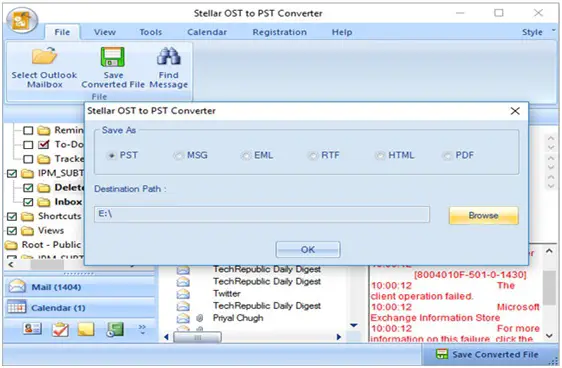Choose HTML save format
The height and width of the screenshot is (368, 562).
tap(395, 156)
